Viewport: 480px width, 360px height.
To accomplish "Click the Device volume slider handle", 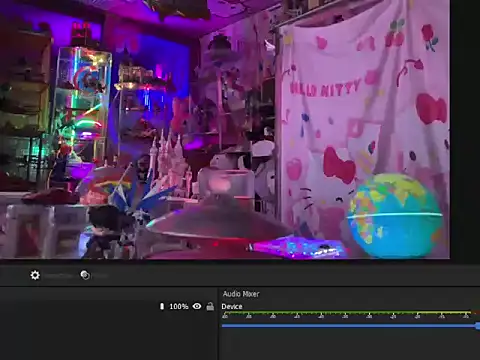I will tap(478, 326).
